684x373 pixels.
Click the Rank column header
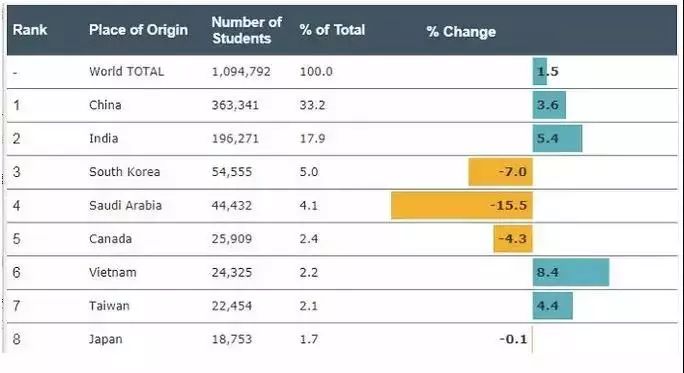pos(30,30)
